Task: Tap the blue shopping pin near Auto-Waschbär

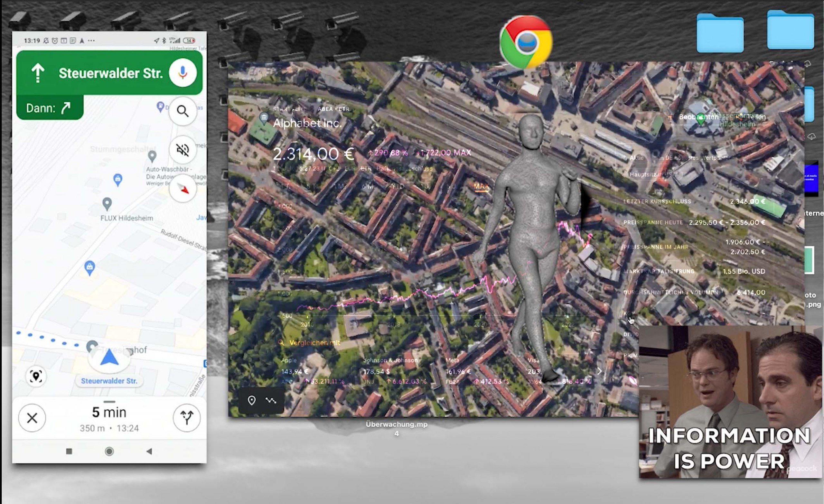Action: [117, 180]
